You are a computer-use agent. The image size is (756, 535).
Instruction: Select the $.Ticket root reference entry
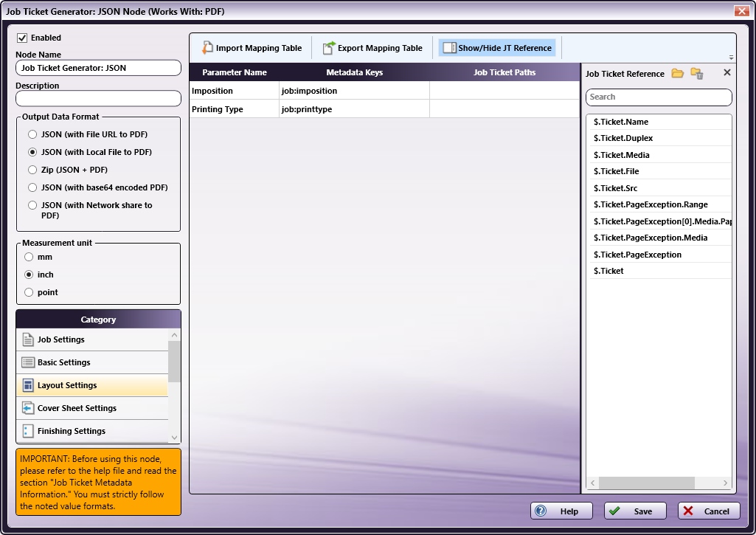click(x=661, y=271)
